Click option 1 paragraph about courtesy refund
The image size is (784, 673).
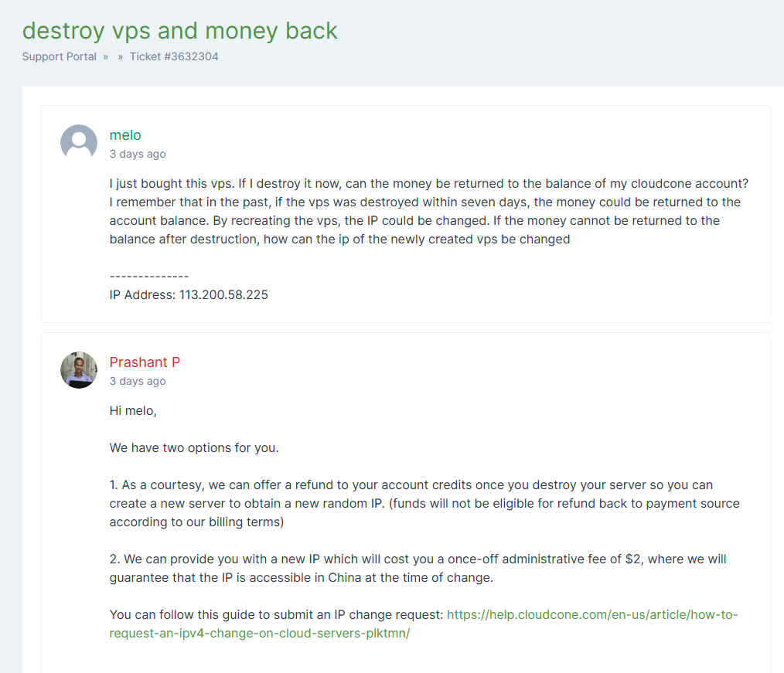(424, 503)
